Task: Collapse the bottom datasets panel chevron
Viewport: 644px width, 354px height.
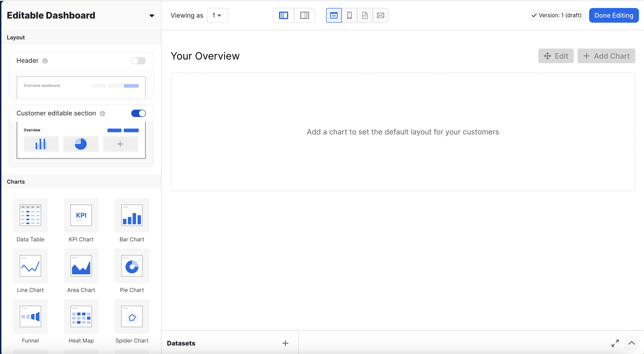Action: 631,343
